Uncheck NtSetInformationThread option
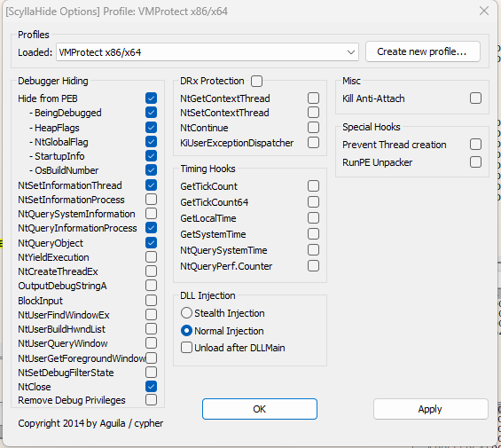The image size is (501, 448). click(151, 185)
